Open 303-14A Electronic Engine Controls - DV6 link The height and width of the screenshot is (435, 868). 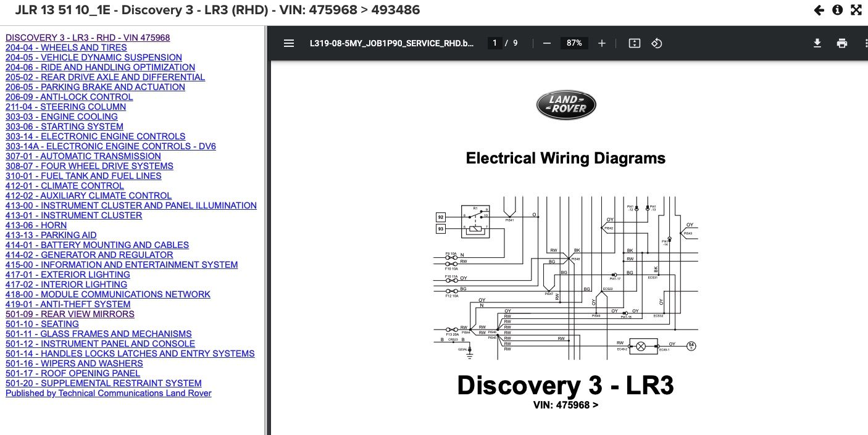[x=111, y=146]
